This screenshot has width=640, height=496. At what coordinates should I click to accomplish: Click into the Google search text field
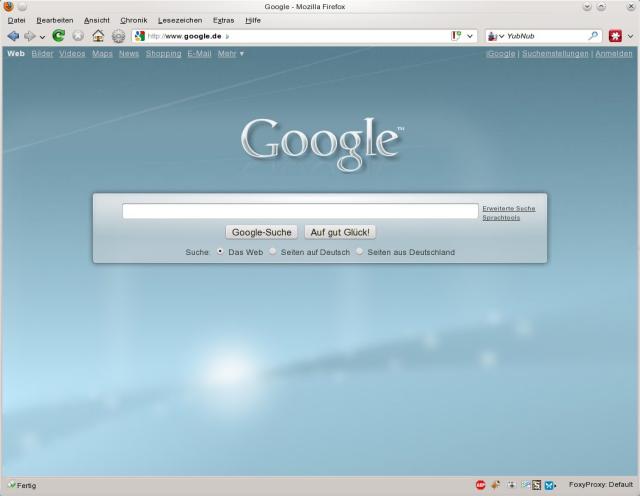[x=300, y=211]
